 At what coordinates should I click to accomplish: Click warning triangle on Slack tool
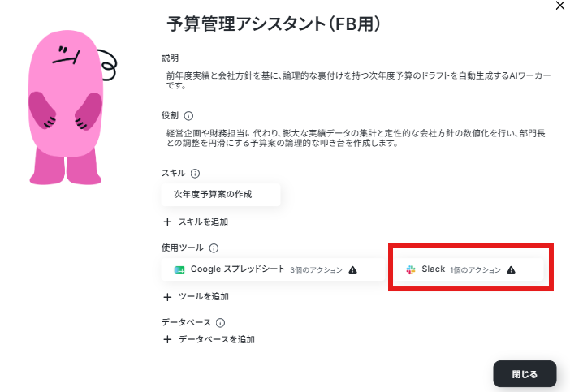tap(511, 270)
